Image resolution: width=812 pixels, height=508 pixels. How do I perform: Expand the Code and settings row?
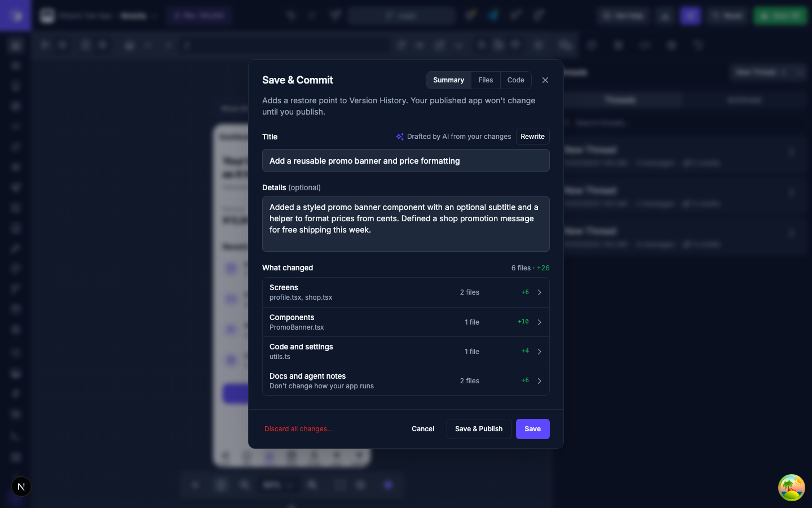pyautogui.click(x=406, y=352)
